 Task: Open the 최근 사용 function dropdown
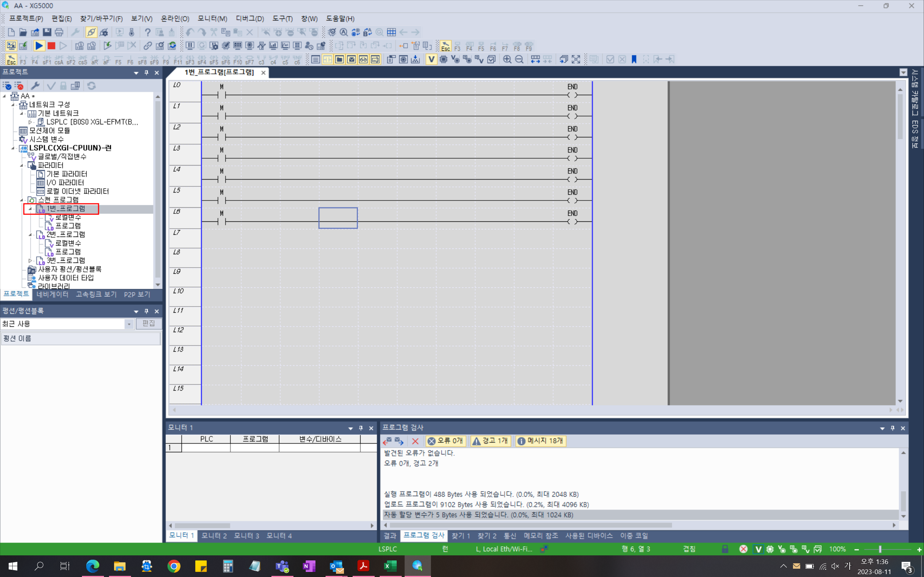pos(129,324)
